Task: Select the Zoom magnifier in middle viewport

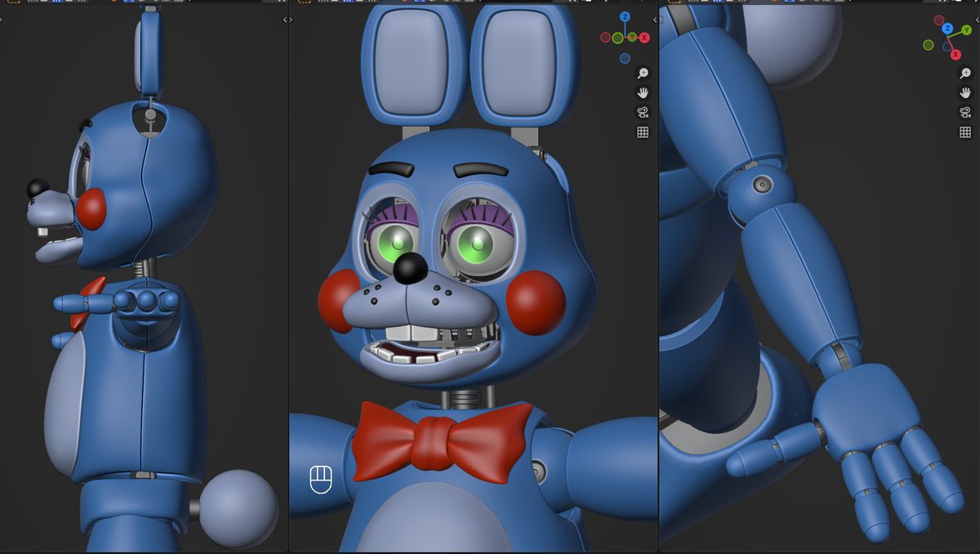Action: point(644,73)
